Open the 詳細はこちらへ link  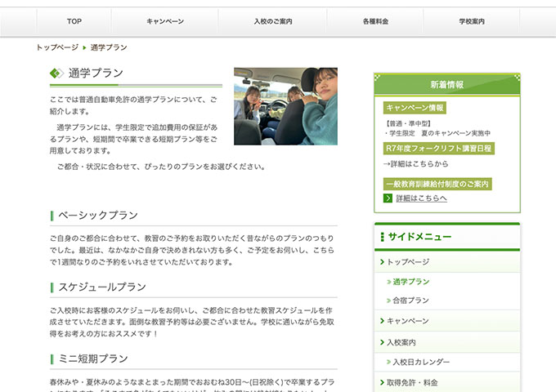[421, 198]
